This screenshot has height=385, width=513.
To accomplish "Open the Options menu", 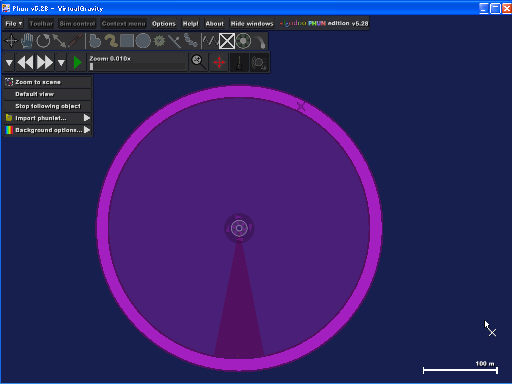I will pos(164,24).
